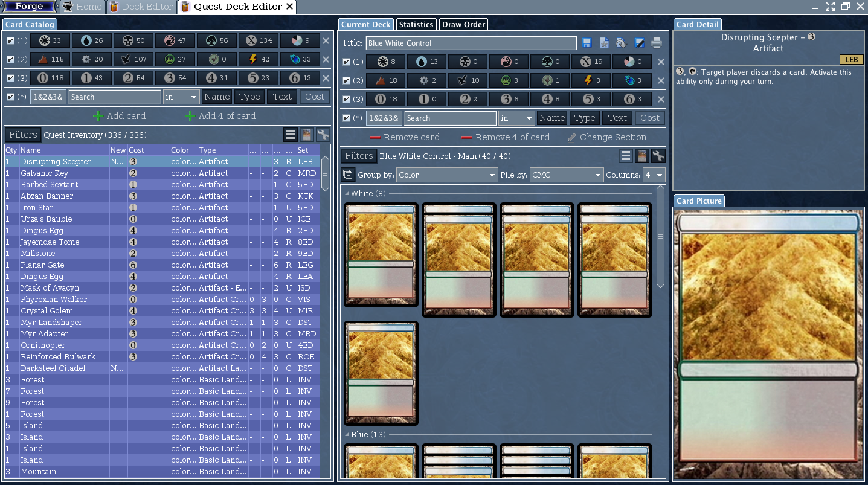Viewport: 868px width, 485px height.
Task: Open the Group by Color dropdown
Action: point(447,175)
